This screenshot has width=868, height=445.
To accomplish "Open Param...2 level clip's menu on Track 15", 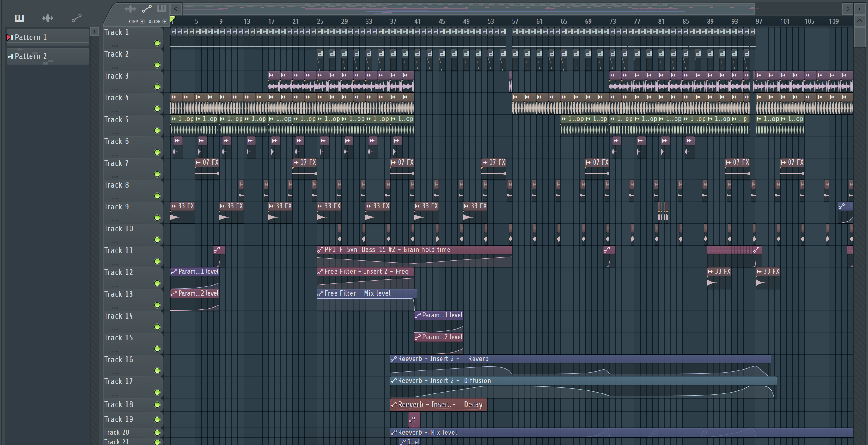I will point(418,337).
